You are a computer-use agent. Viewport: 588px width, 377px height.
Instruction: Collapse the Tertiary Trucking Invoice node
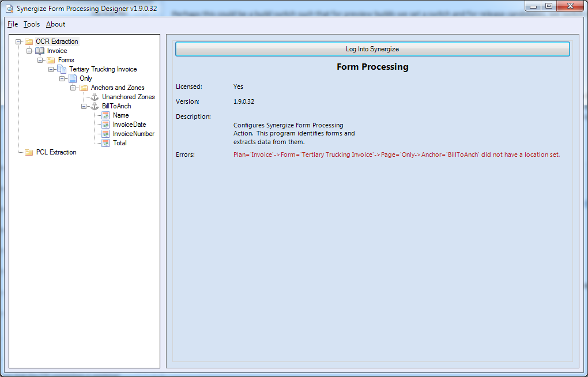click(51, 69)
